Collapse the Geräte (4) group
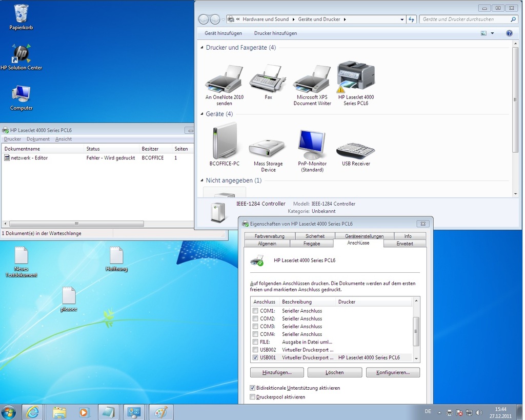 (x=202, y=114)
